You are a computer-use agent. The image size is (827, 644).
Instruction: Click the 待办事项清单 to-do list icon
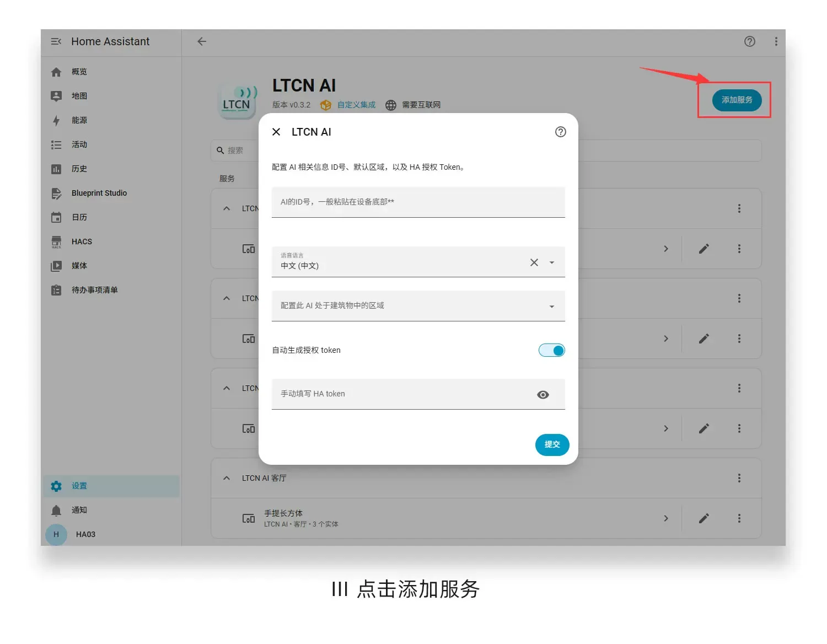click(x=56, y=290)
